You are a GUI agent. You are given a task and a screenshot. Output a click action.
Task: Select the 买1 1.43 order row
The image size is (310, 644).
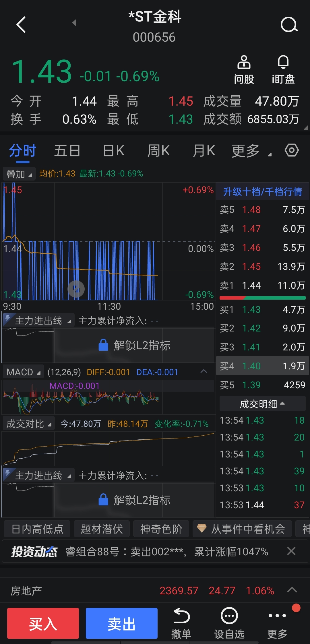262,310
